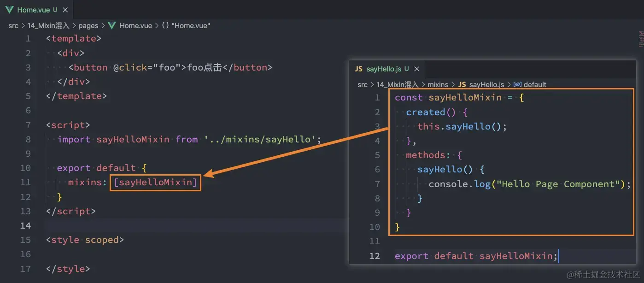Viewport: 644px width, 283px height.
Task: Click the '<style scoped>' tag
Action: [85, 240]
